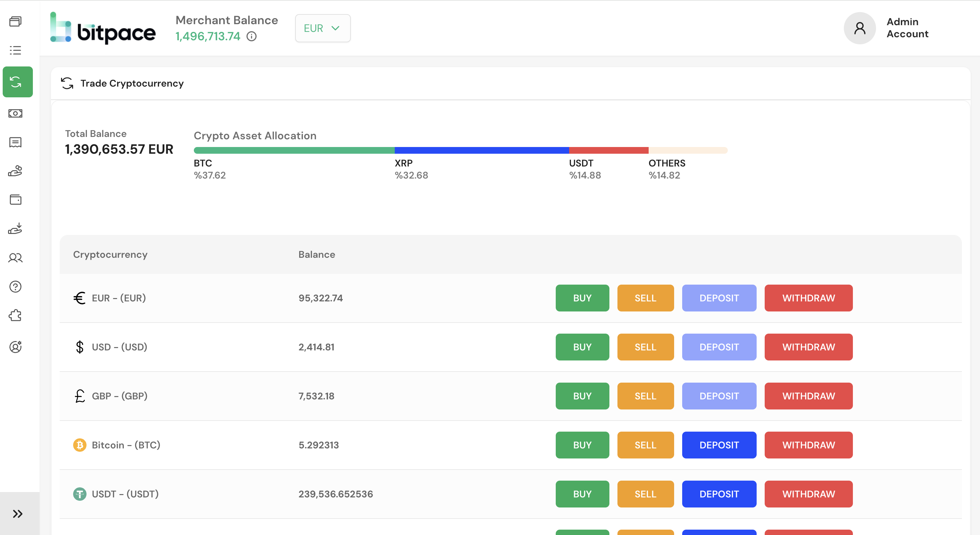Click DEPOSIT for EUR row
This screenshot has height=535, width=980.
[x=719, y=298]
